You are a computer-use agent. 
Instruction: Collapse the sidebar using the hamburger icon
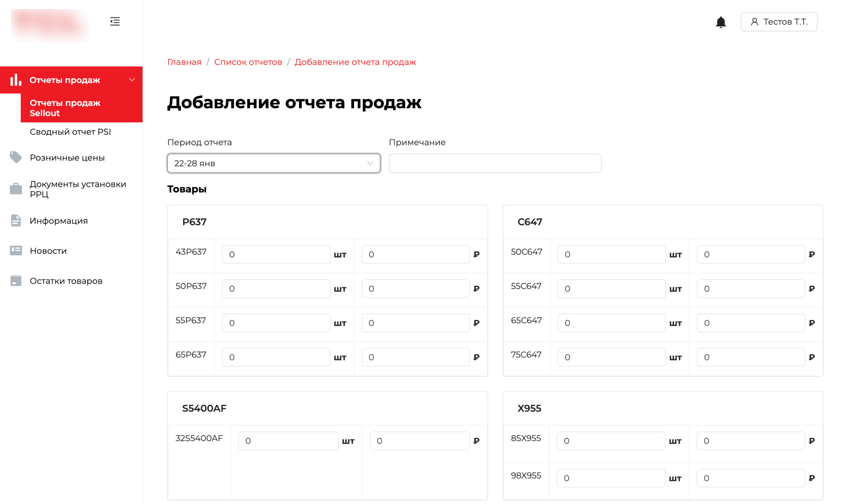click(x=115, y=21)
